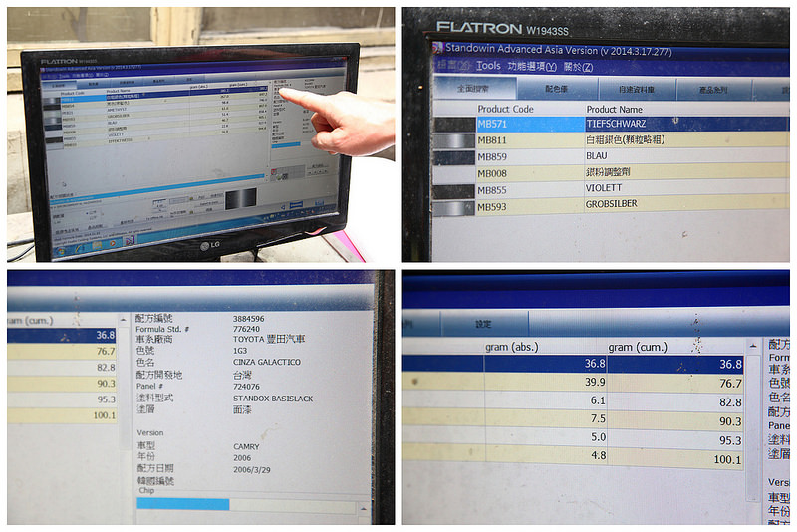Open the Tools menu
The height and width of the screenshot is (532, 797).
488,66
